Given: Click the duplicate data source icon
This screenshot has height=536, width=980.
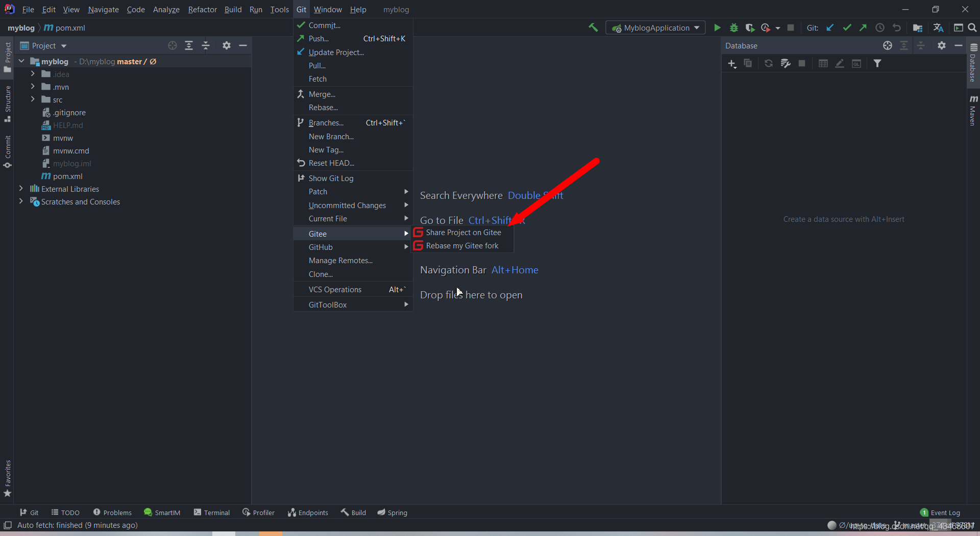Looking at the screenshot, I should pyautogui.click(x=748, y=63).
